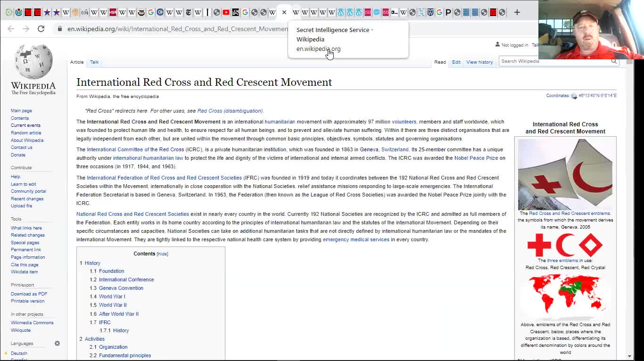The width and height of the screenshot is (644, 361).
Task: Close the currently active tab
Action: pyautogui.click(x=284, y=12)
